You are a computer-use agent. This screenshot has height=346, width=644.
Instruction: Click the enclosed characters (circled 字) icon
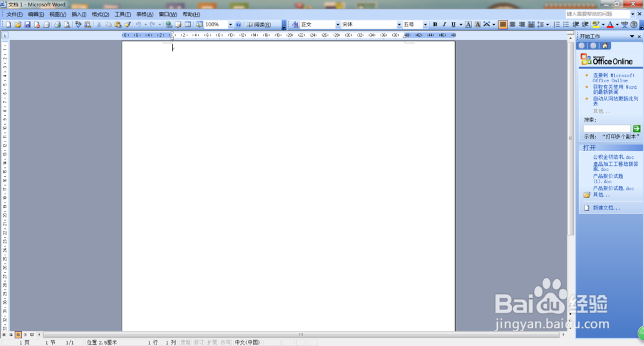pyautogui.click(x=634, y=24)
